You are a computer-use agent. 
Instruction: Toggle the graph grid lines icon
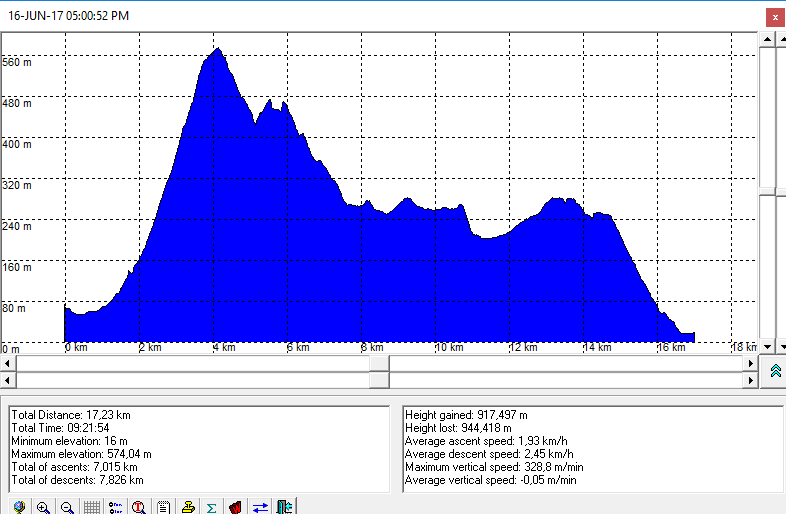pos(91,507)
